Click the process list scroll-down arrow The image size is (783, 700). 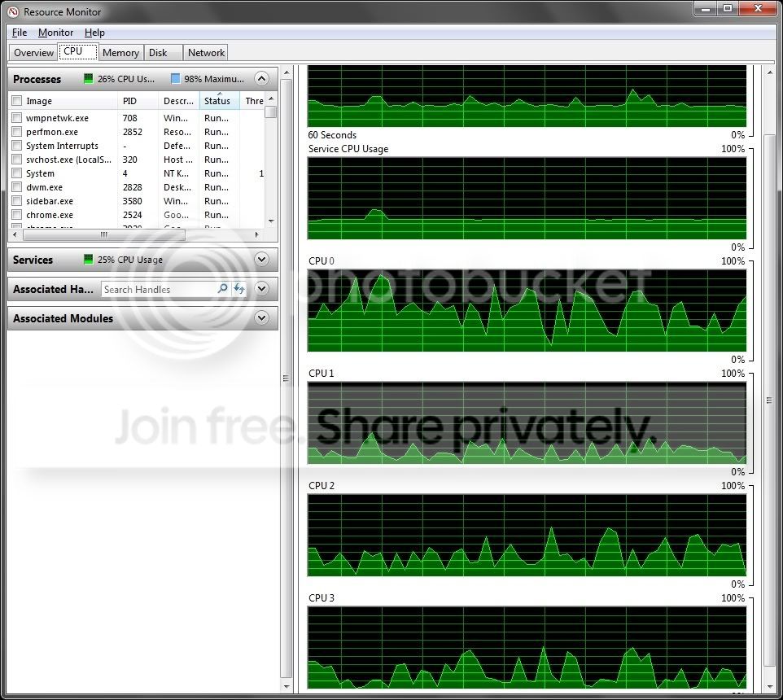pos(271,221)
